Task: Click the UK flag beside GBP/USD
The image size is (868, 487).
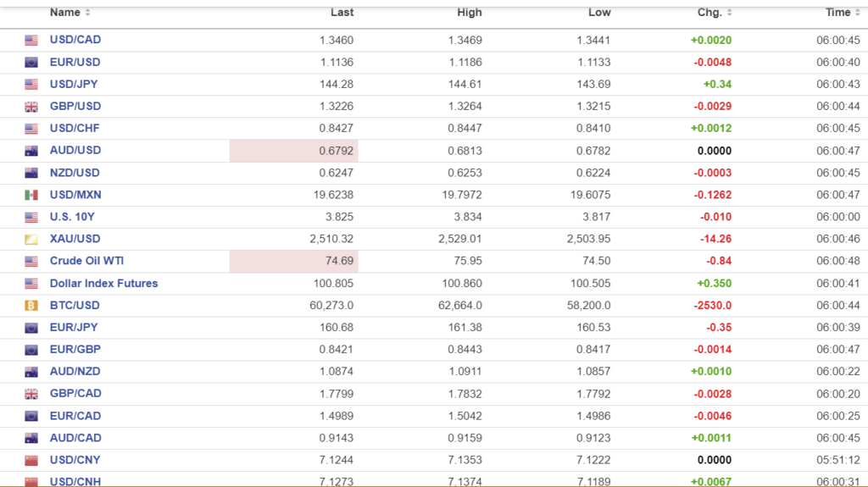Action: coord(31,107)
